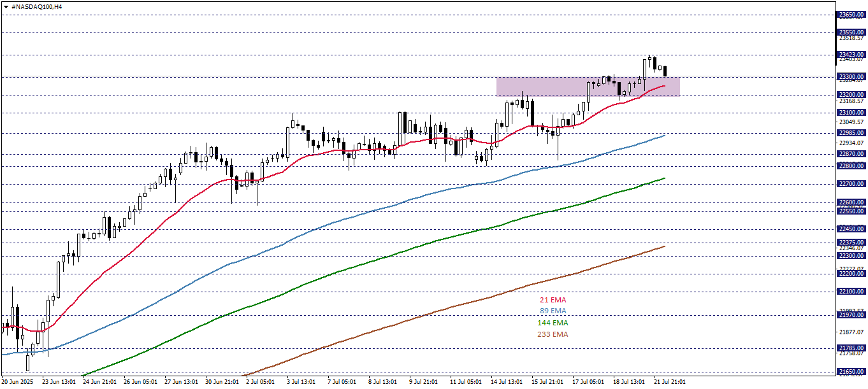Select the 22450.00 price level label
The image size is (868, 389).
[851, 229]
